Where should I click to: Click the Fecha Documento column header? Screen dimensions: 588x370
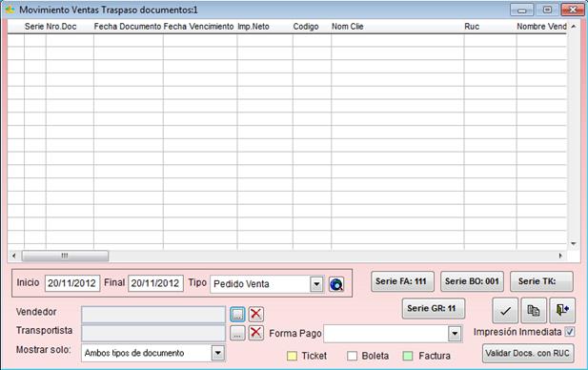pos(128,27)
